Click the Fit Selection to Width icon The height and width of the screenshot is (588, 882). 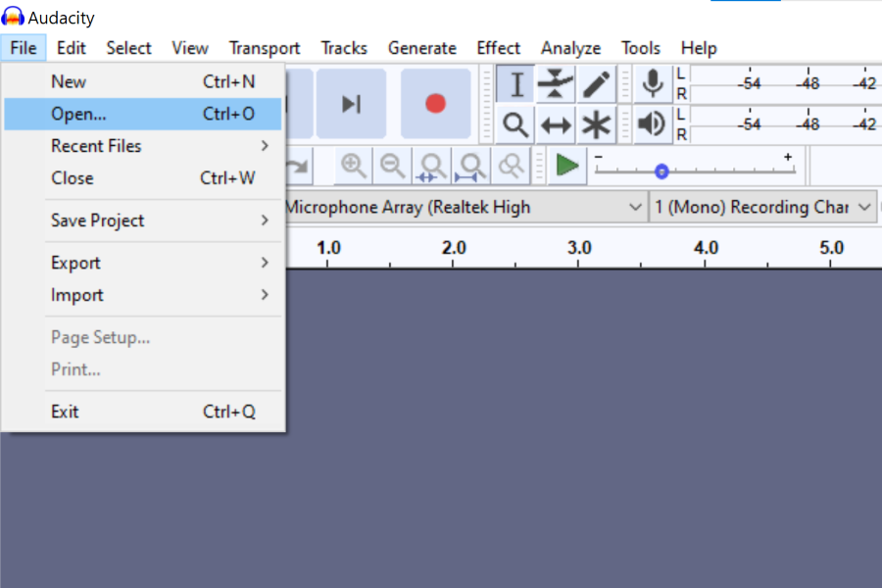tap(432, 167)
